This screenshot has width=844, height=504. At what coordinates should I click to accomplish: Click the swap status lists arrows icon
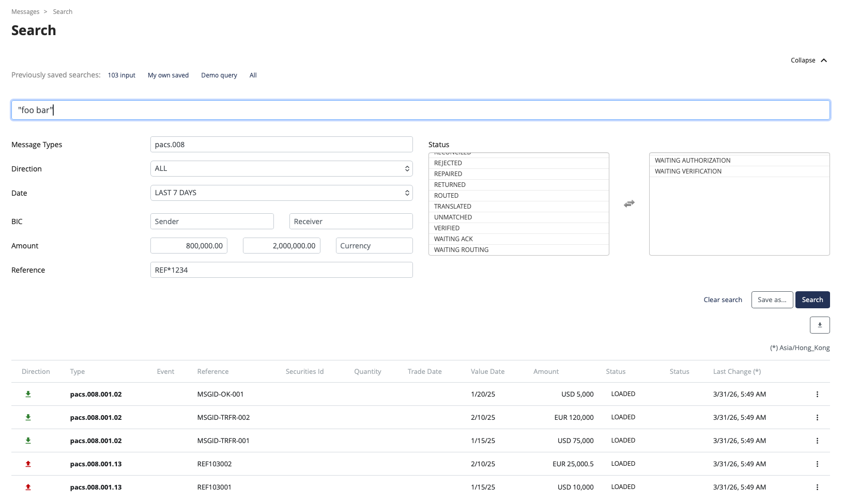(x=629, y=204)
